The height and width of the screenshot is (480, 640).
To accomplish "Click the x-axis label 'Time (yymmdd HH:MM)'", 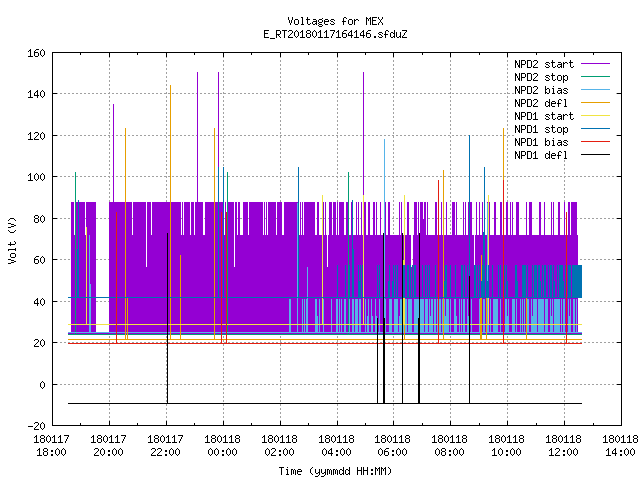I will (x=335, y=471).
